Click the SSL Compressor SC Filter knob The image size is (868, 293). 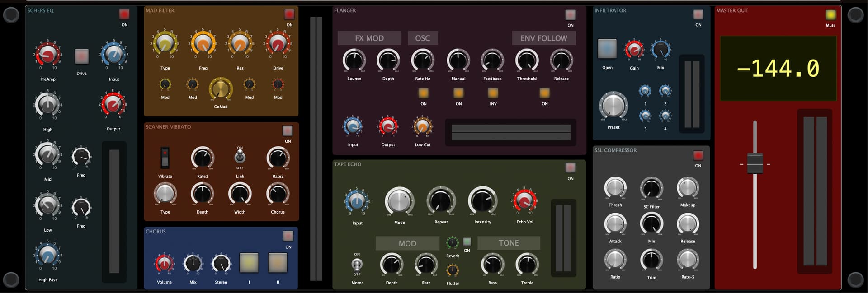pos(651,188)
